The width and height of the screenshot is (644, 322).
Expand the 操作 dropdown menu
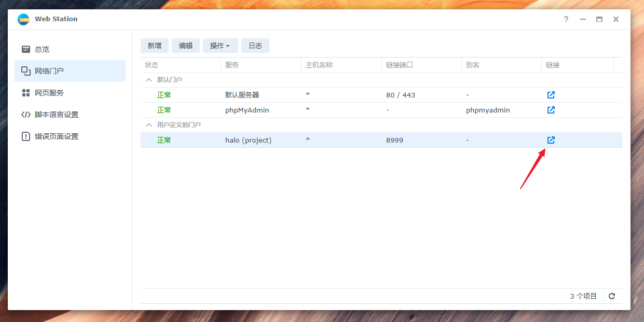pos(220,46)
